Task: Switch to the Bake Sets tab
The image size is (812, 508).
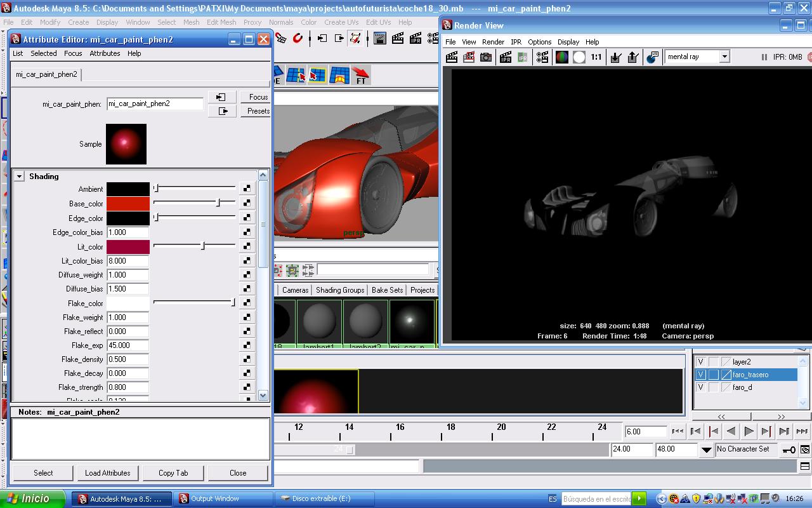Action: [x=387, y=290]
